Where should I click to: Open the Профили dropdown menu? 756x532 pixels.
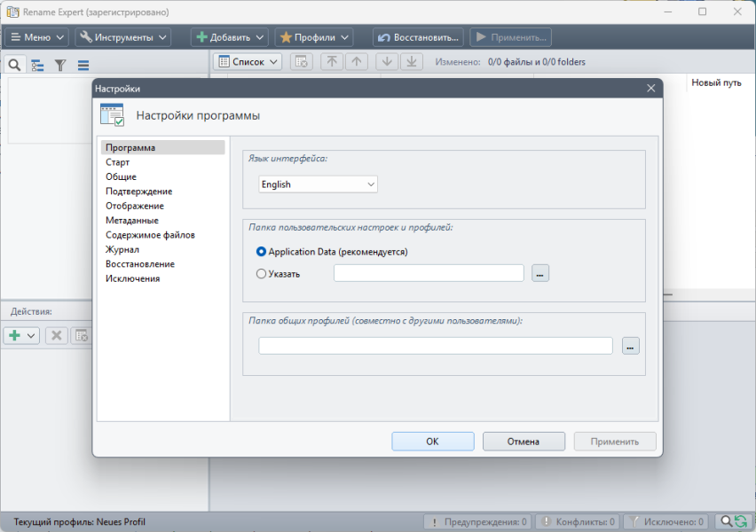pyautogui.click(x=314, y=37)
